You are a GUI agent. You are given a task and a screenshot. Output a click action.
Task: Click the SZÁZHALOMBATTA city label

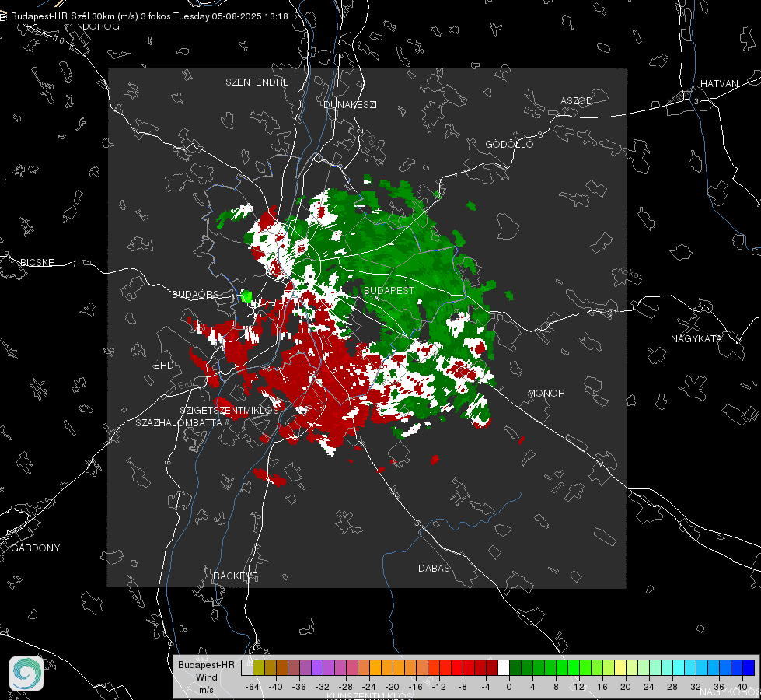point(179,422)
